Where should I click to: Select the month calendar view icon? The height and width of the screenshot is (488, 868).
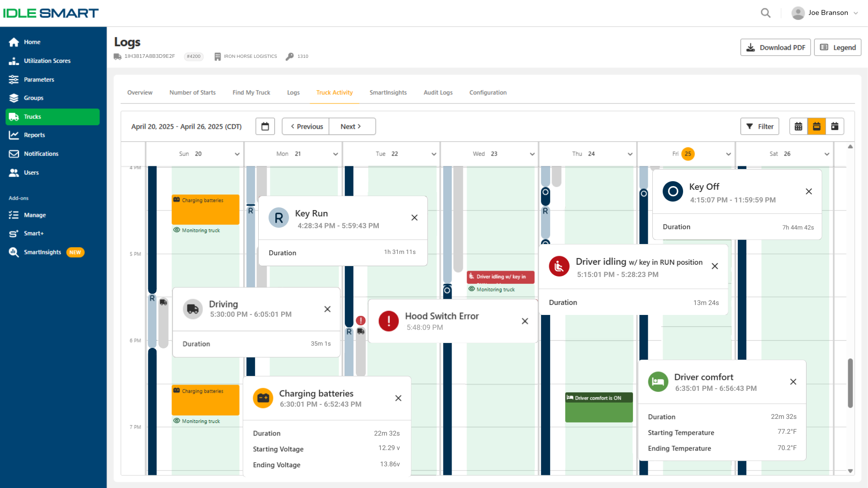pos(798,127)
